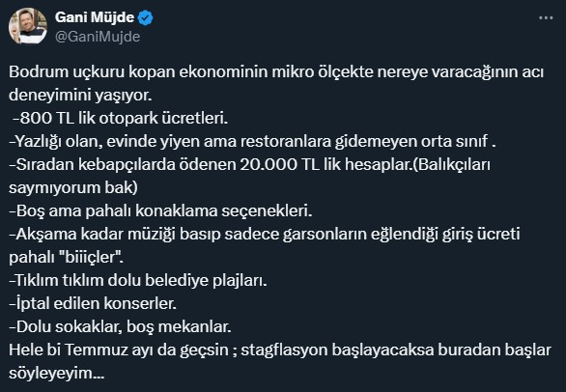Click the "Dolu sokaklar, boş mekanlar" line

pyautogui.click(x=120, y=326)
